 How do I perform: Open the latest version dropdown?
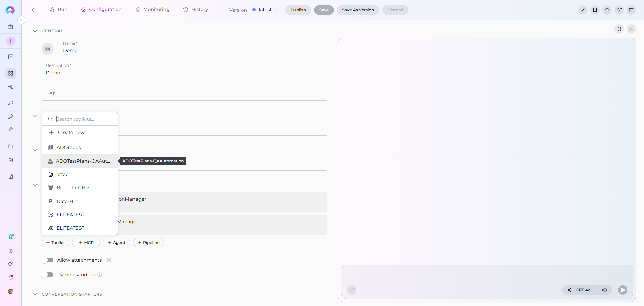tap(266, 10)
